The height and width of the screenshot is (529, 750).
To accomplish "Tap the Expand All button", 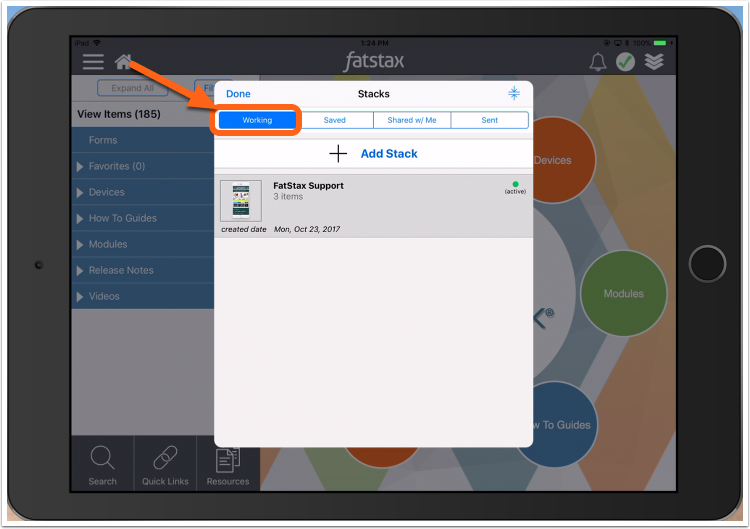I will (132, 88).
